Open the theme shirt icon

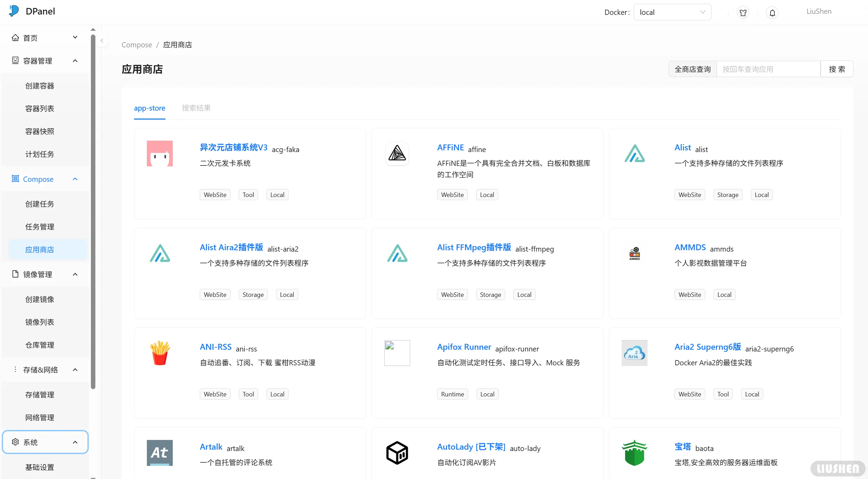click(743, 13)
